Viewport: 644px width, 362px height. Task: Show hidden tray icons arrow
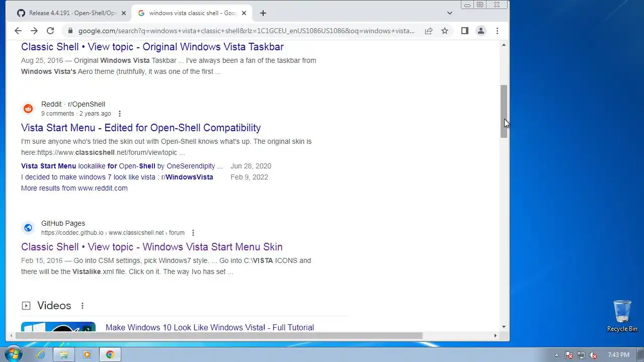coord(556,355)
